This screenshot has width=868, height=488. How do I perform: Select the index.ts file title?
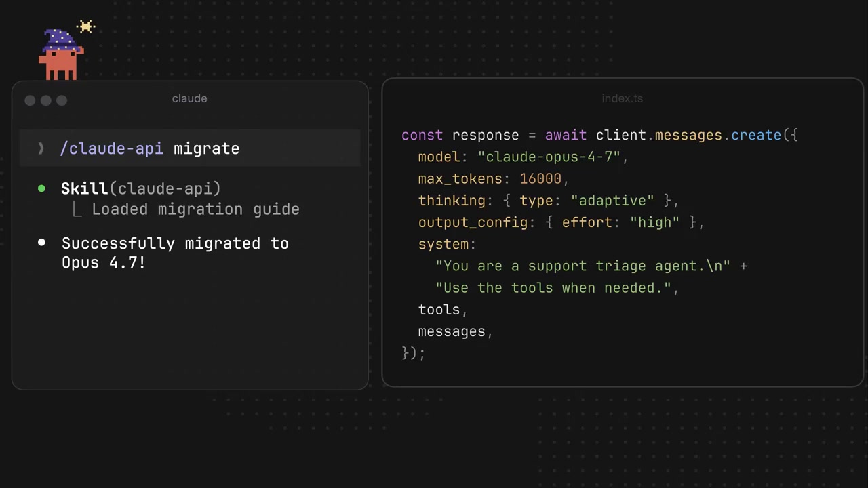[x=622, y=98]
